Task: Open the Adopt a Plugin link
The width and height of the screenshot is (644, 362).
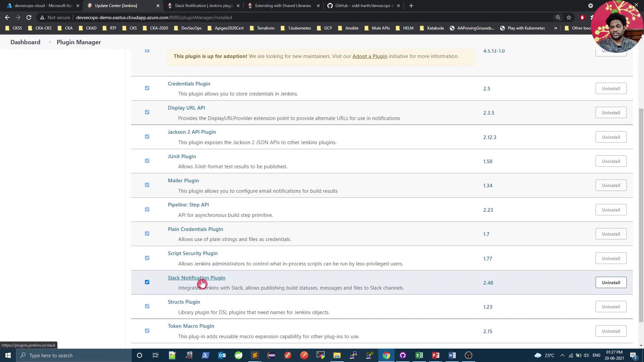Action: coord(370,56)
